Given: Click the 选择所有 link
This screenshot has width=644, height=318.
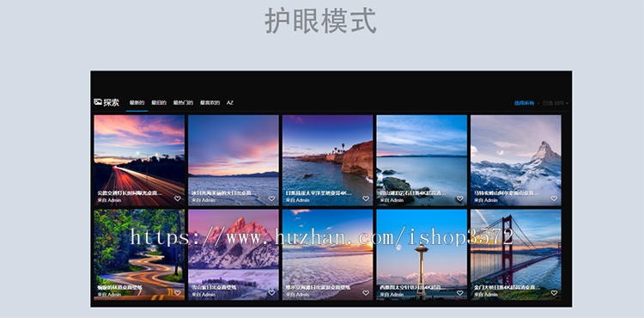Looking at the screenshot, I should coord(524,103).
